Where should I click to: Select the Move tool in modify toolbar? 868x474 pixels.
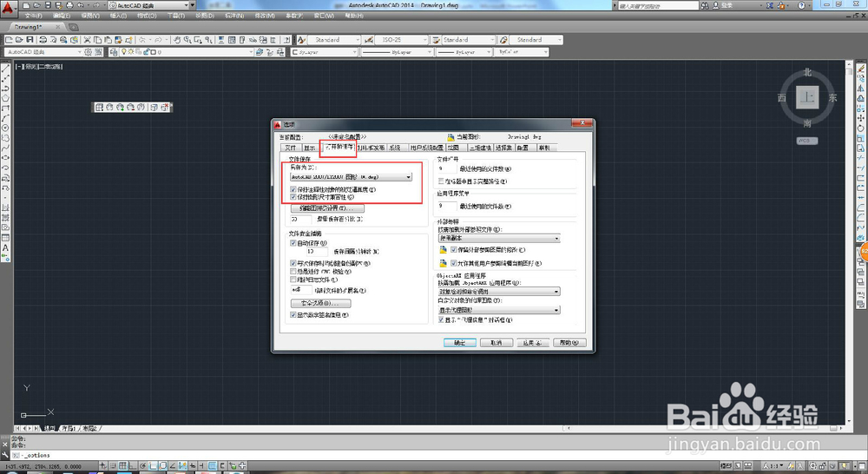861,118
